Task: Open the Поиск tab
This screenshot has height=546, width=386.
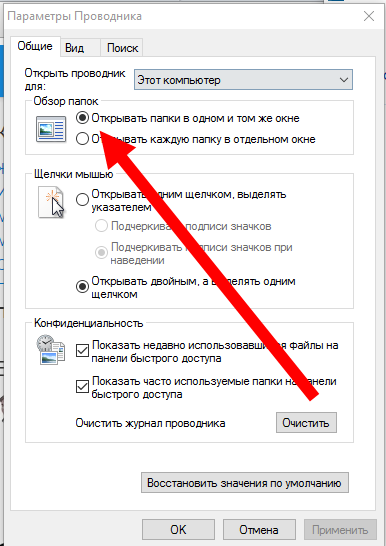Action: (122, 48)
